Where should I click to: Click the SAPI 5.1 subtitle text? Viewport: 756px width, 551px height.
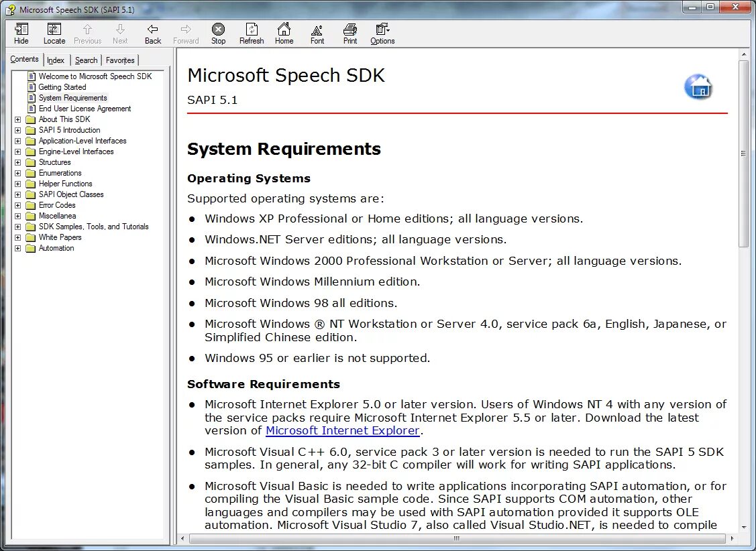click(213, 100)
